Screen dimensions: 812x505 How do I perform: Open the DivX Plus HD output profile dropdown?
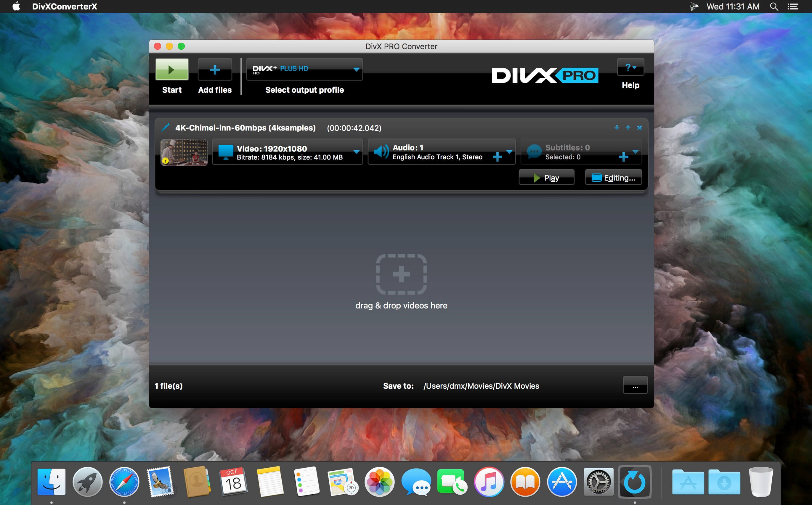coord(304,69)
